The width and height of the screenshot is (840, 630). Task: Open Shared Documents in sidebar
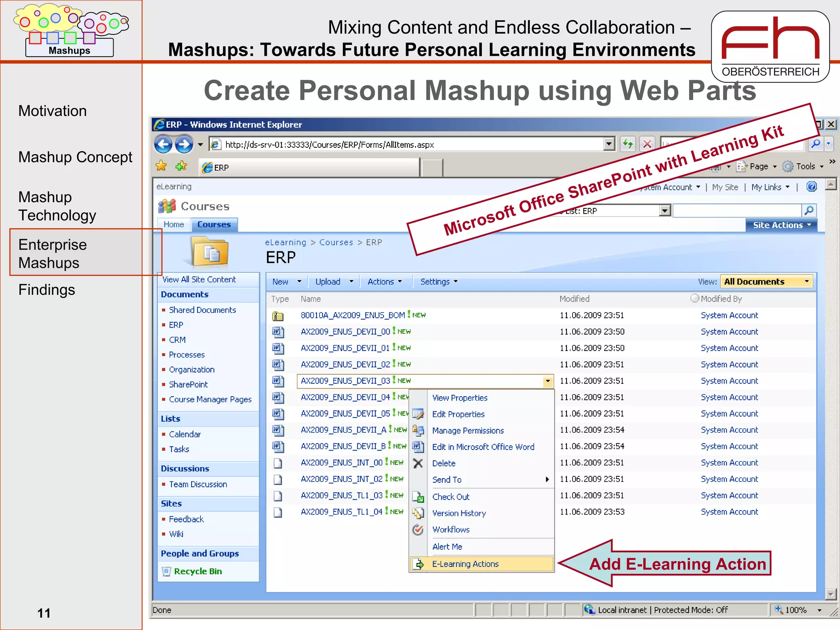[x=202, y=310]
